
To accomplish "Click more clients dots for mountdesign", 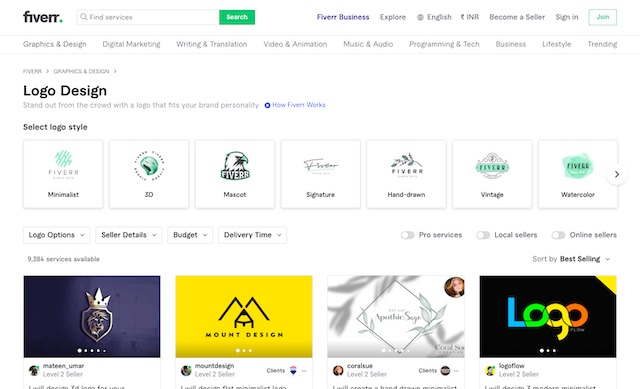I will [304, 371].
